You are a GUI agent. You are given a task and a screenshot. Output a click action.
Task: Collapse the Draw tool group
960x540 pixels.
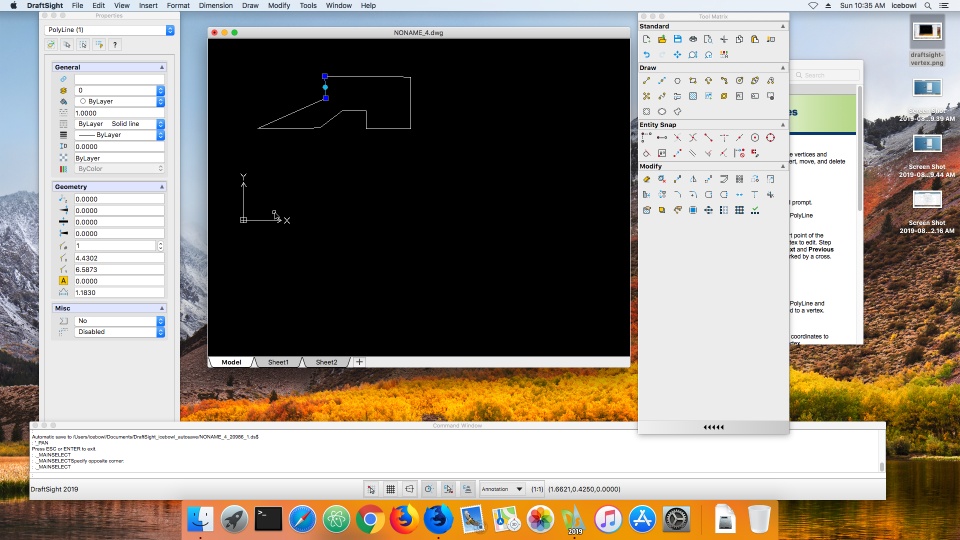[x=782, y=67]
